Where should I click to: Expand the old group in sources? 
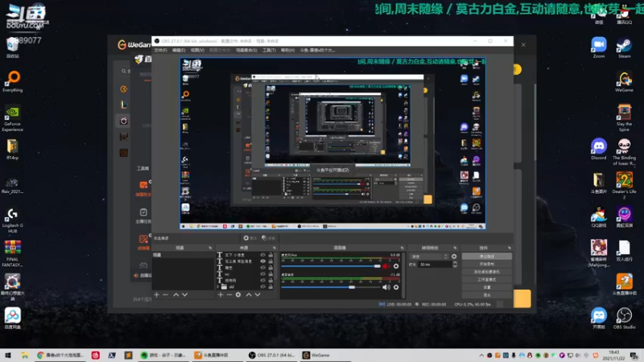(217, 286)
